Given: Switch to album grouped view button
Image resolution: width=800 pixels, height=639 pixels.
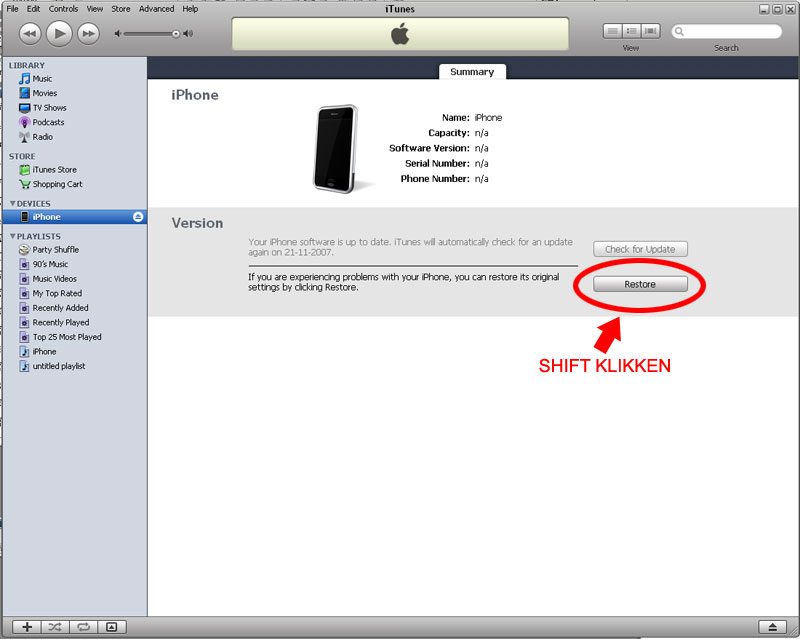Looking at the screenshot, I should coord(632,32).
